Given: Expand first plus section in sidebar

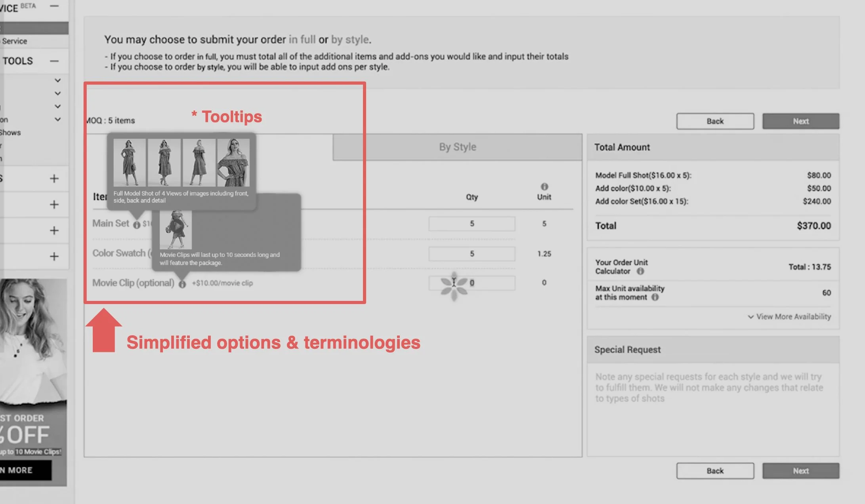Looking at the screenshot, I should click(54, 179).
